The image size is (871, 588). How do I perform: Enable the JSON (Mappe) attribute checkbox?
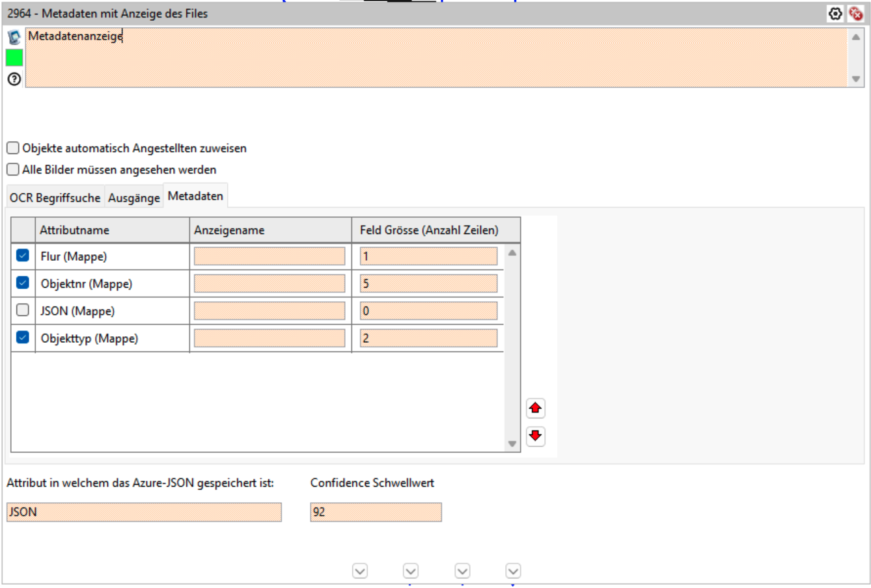pyautogui.click(x=23, y=310)
